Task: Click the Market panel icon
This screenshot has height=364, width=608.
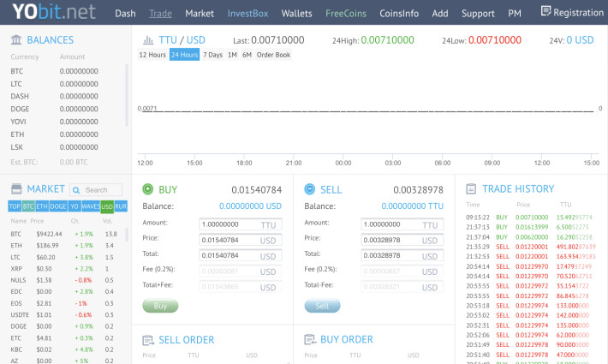Action: point(16,188)
